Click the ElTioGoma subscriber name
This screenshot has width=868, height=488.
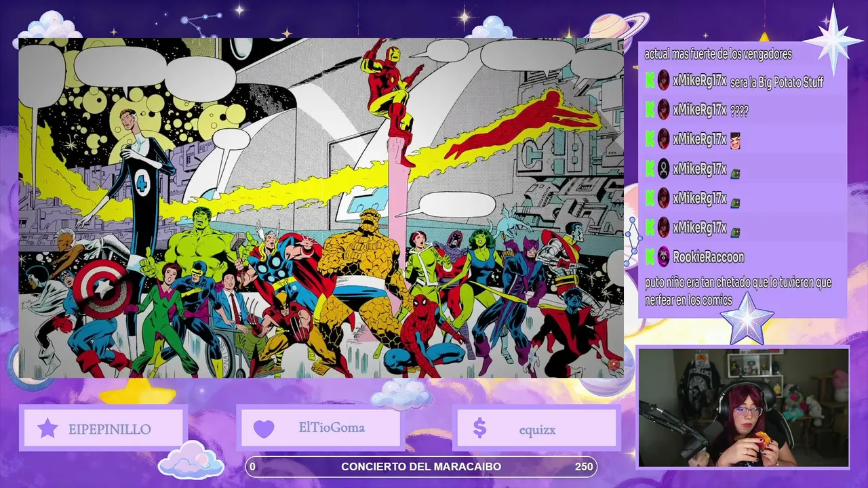(x=332, y=428)
